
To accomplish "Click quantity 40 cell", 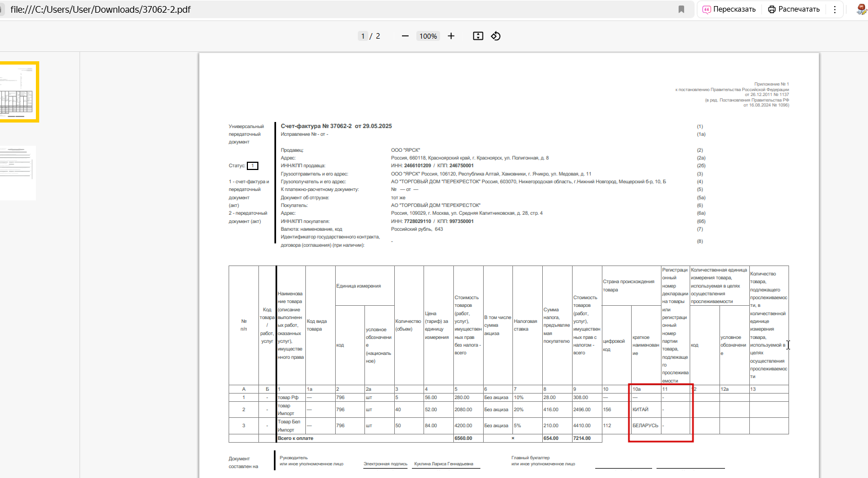I will (409, 410).
